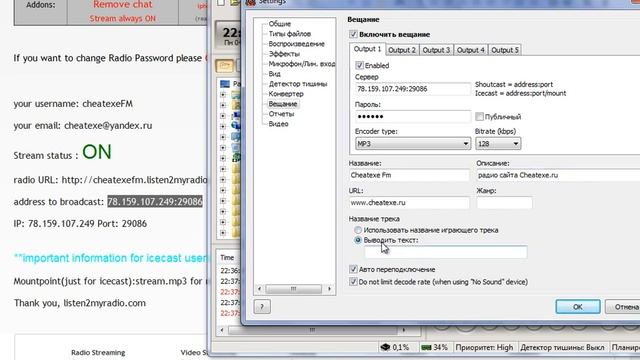Click Приоритет: High in the status bar

[x=484, y=347]
